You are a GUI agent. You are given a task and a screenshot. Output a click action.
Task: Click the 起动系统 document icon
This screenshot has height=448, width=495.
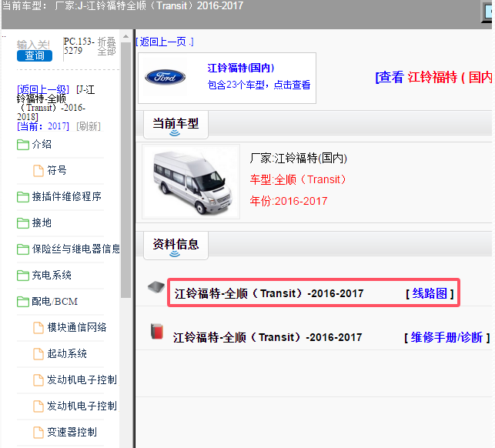tap(38, 354)
